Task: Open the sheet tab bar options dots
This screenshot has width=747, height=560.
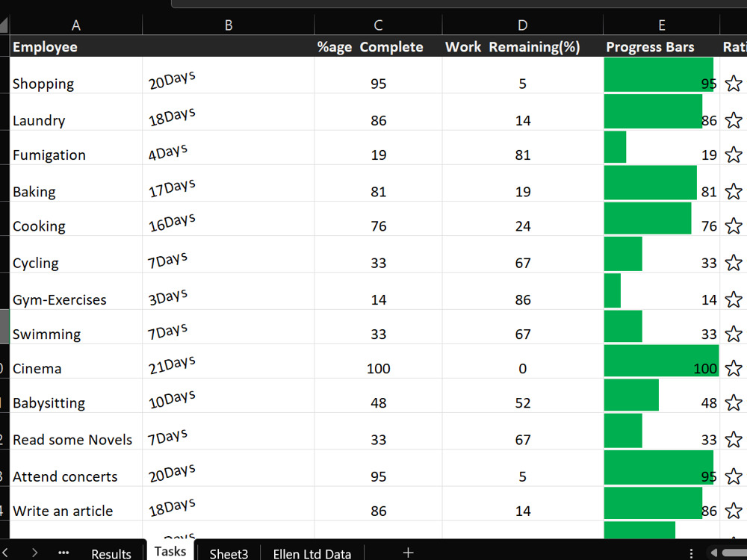Action: point(691,553)
